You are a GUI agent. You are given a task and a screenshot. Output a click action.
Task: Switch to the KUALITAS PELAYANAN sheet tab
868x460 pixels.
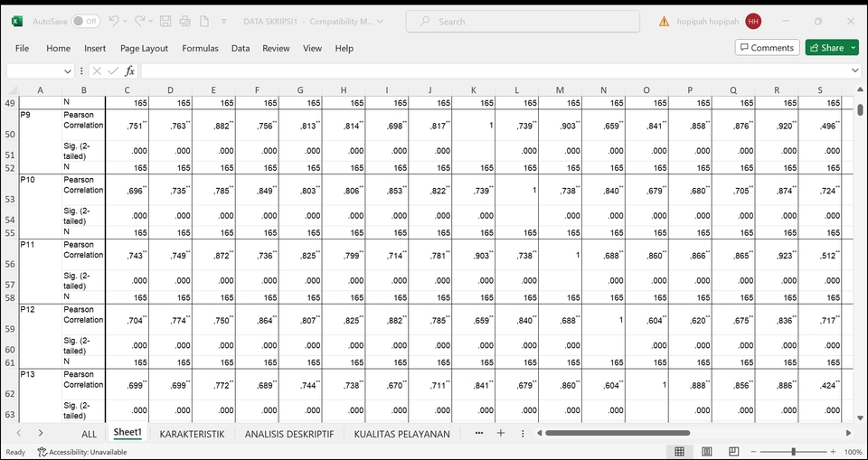[x=401, y=434]
